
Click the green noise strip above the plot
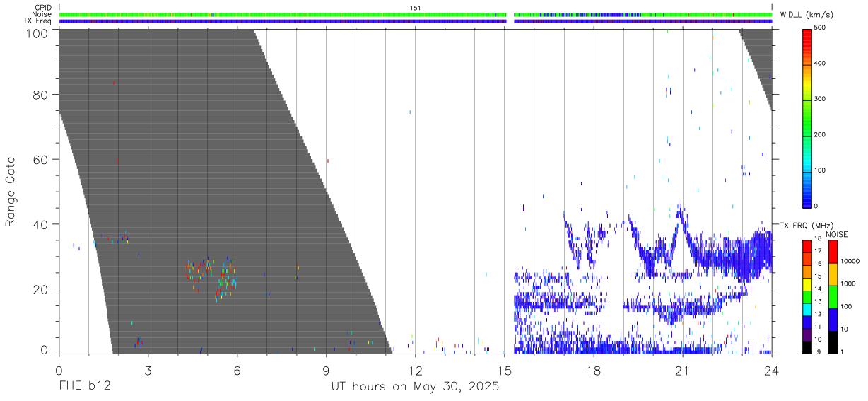(x=415, y=14)
